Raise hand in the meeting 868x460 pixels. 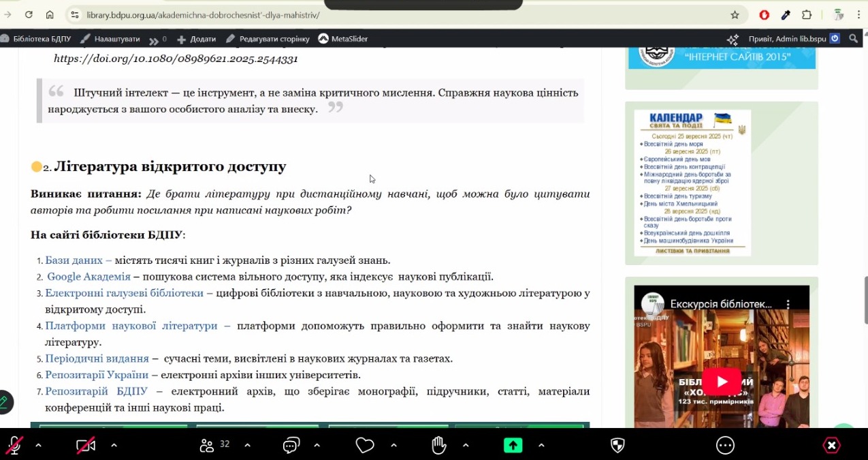pos(439,445)
